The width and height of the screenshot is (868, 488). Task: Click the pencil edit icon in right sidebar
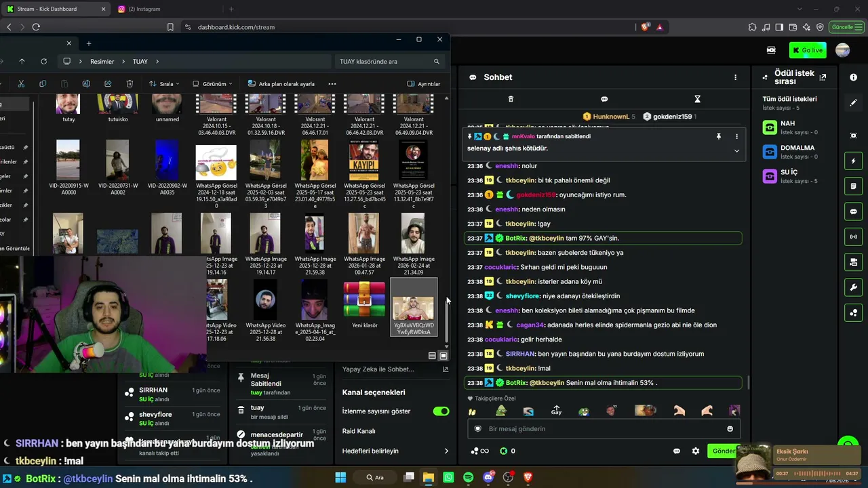click(854, 102)
